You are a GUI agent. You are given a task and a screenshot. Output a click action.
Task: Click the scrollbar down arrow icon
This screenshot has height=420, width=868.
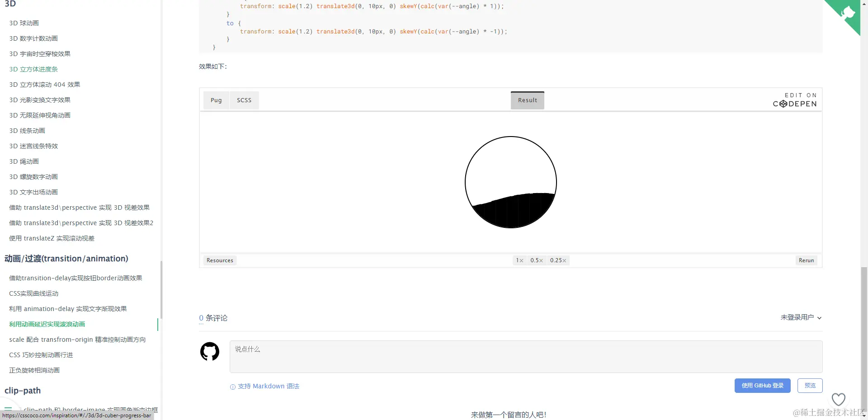coord(863,416)
